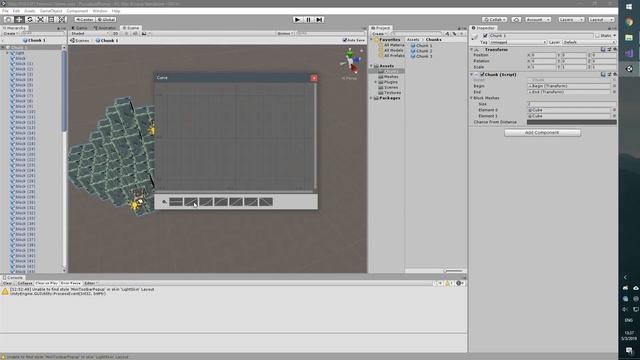The image size is (640, 360).
Task: Open the Tag dropdown in Inspector
Action: [518, 42]
